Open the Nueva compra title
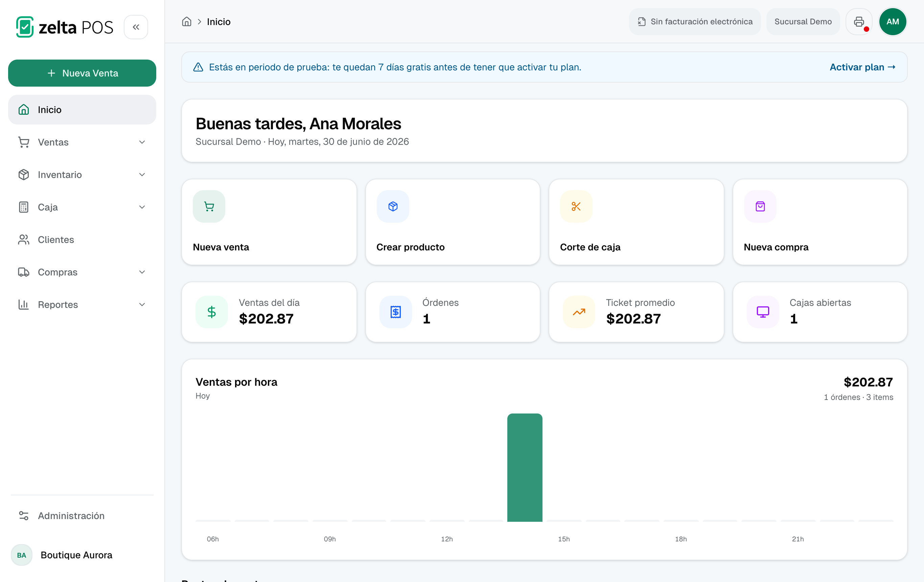Screen dimensions: 924x582 (776, 247)
